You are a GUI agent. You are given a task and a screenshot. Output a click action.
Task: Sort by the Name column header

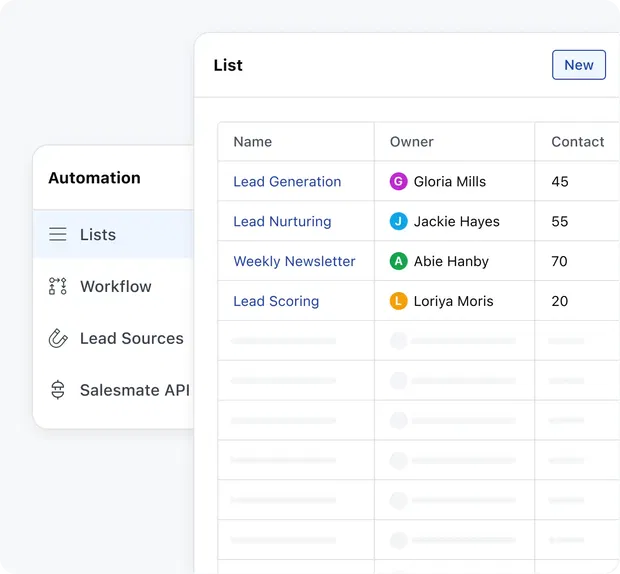[x=253, y=142]
